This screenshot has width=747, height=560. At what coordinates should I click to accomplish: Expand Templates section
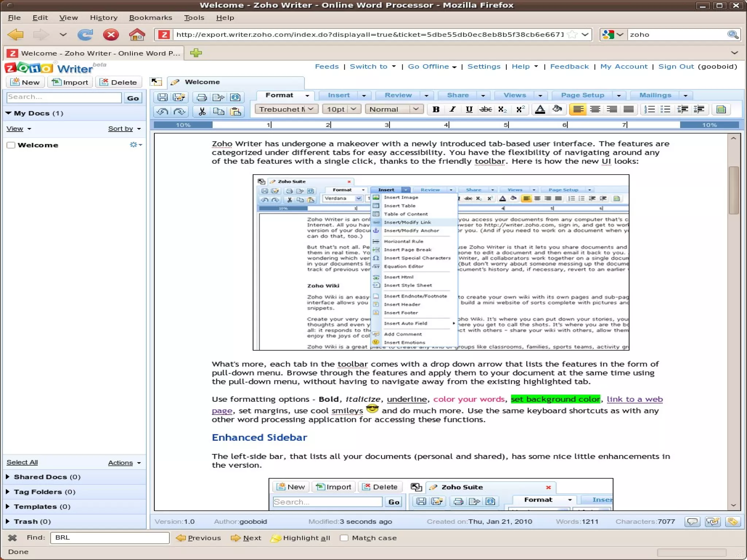pos(8,506)
